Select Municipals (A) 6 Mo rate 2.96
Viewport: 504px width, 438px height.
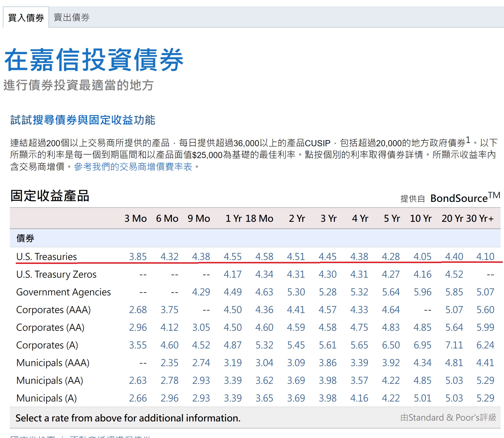[x=169, y=398]
